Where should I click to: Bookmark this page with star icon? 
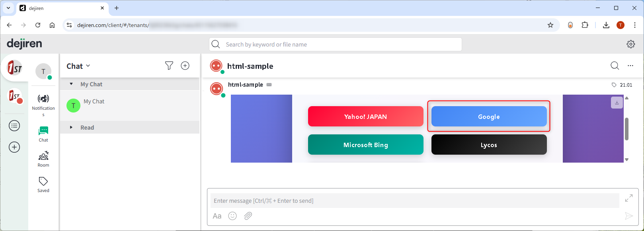pyautogui.click(x=550, y=25)
